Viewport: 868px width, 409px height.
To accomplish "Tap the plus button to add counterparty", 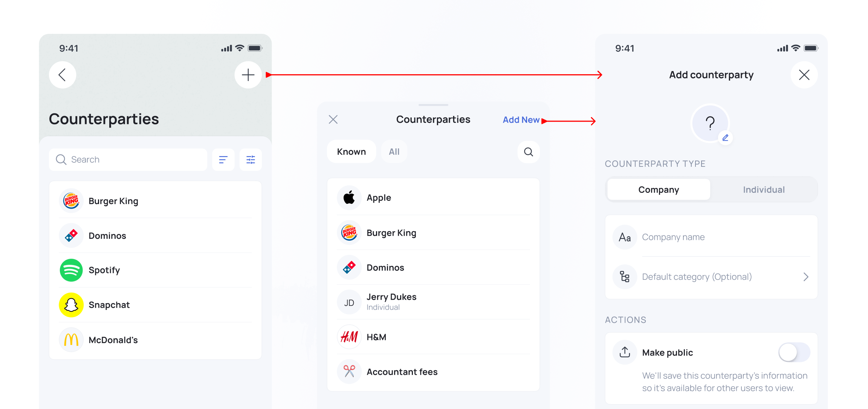I will click(x=248, y=75).
